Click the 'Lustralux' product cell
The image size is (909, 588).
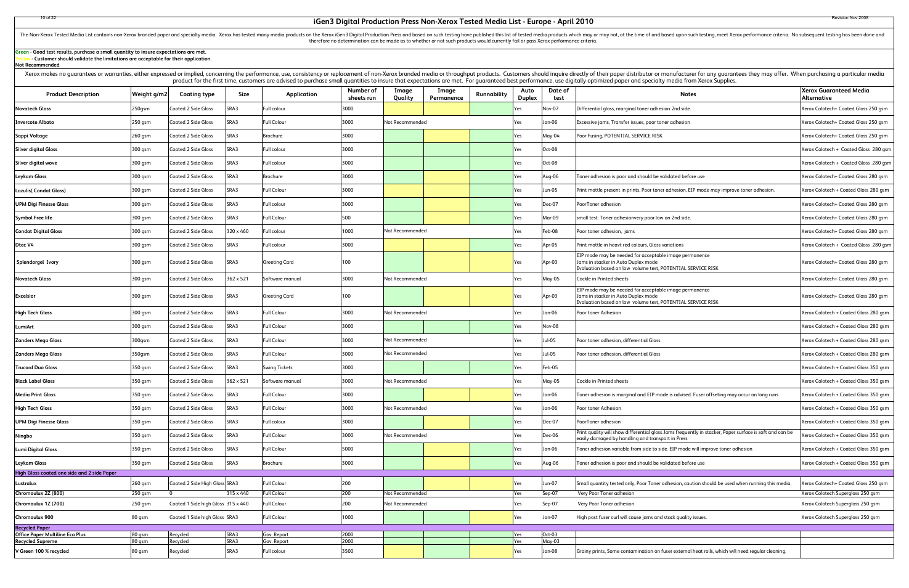click(x=73, y=483)
